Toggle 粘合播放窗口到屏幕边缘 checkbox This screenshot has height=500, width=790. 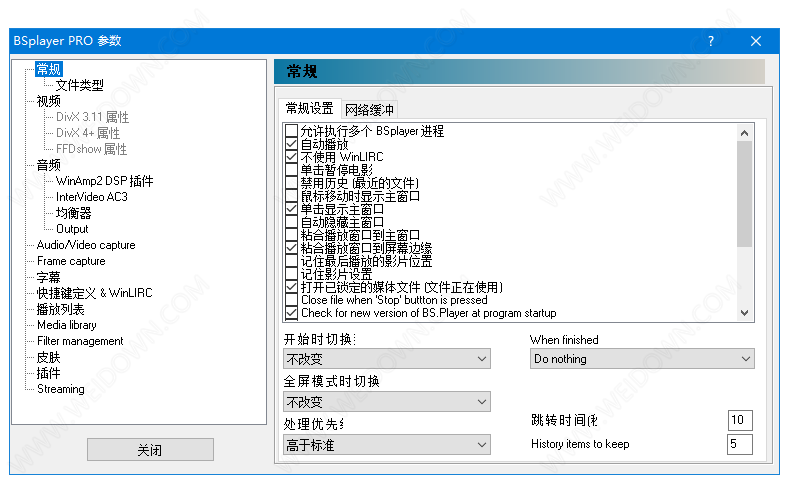tap(291, 248)
